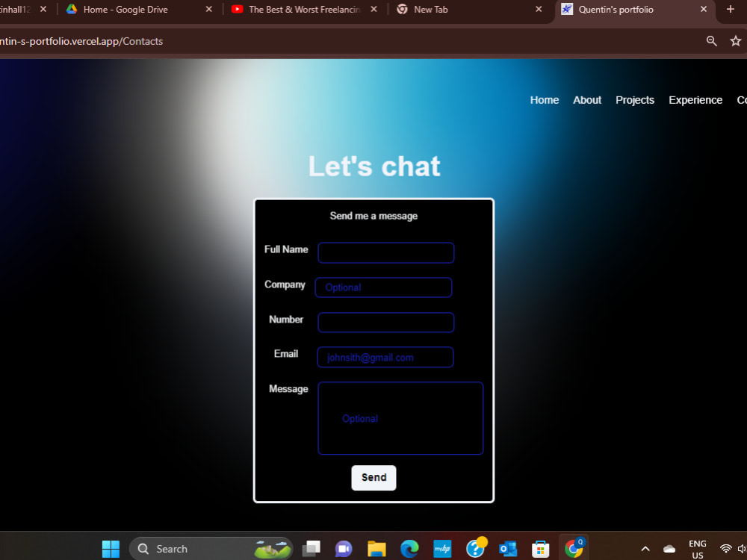Go to the About page link
747x560 pixels.
point(587,100)
